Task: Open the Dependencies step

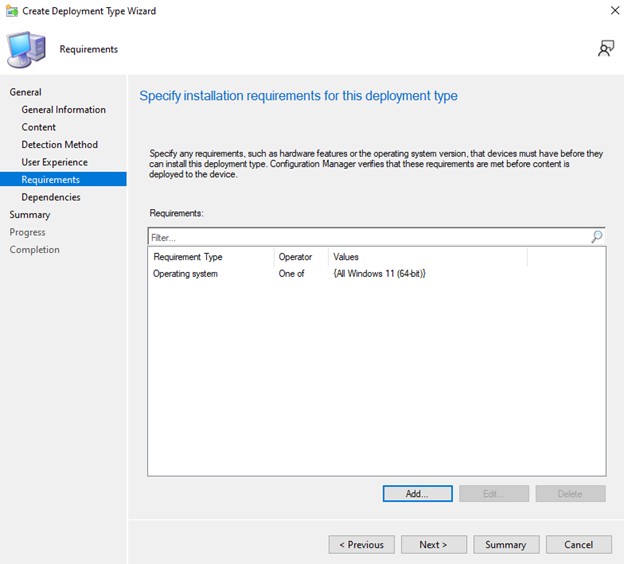Action: 51,197
